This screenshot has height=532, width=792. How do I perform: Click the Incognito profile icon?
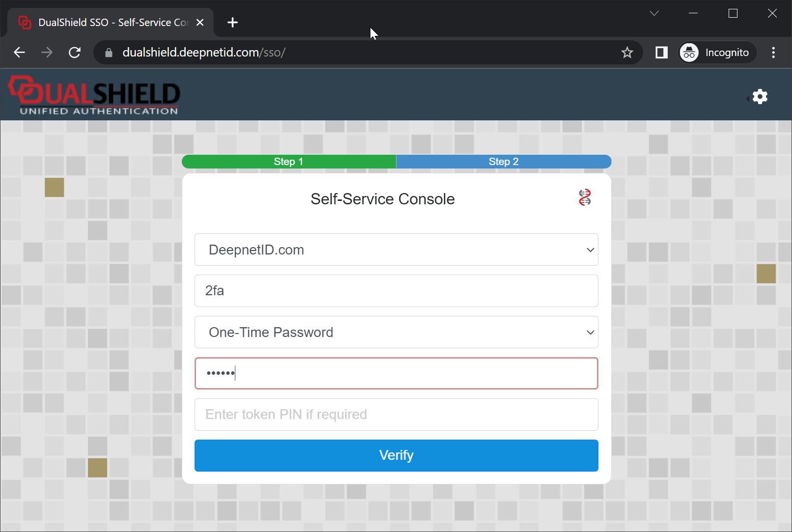[689, 53]
